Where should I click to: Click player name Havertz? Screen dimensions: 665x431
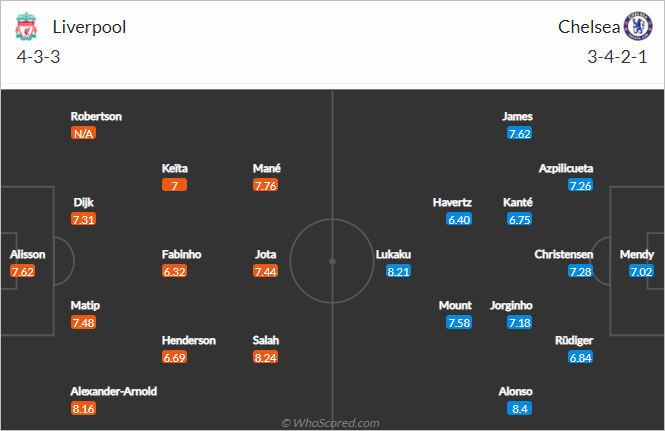coord(452,203)
